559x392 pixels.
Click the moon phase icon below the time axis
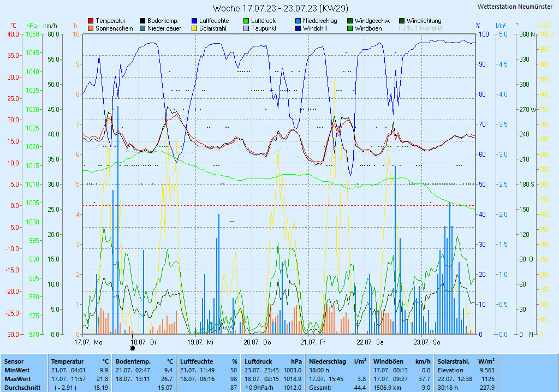click(132, 348)
